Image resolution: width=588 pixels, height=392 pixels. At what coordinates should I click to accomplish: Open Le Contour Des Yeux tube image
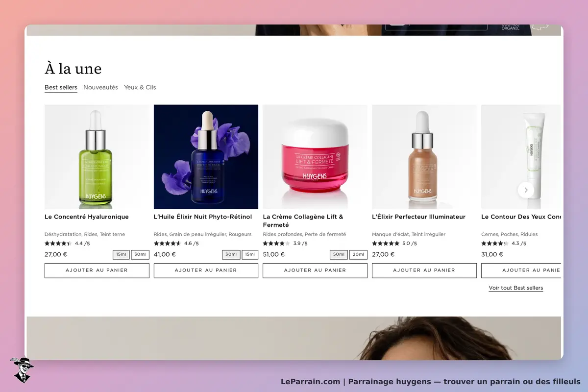click(x=521, y=157)
